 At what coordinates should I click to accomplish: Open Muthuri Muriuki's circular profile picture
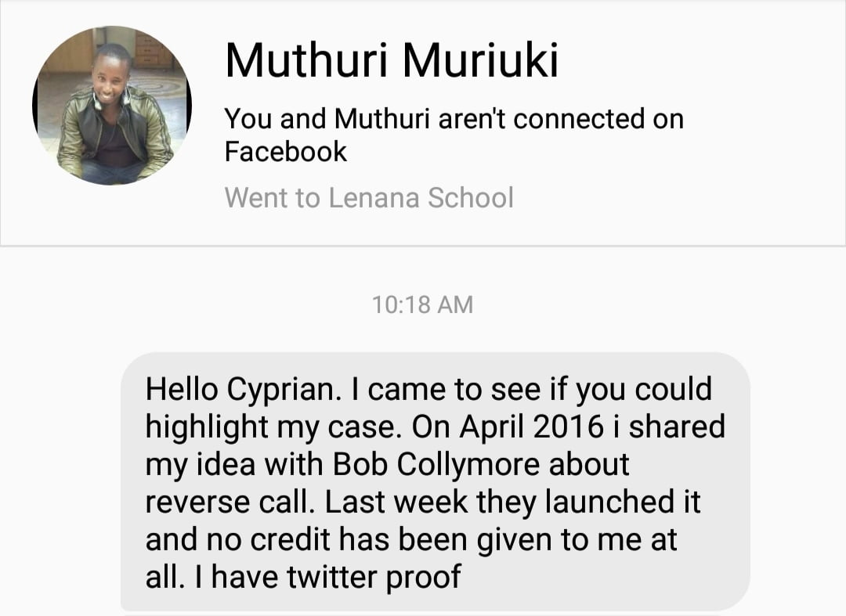click(x=112, y=106)
